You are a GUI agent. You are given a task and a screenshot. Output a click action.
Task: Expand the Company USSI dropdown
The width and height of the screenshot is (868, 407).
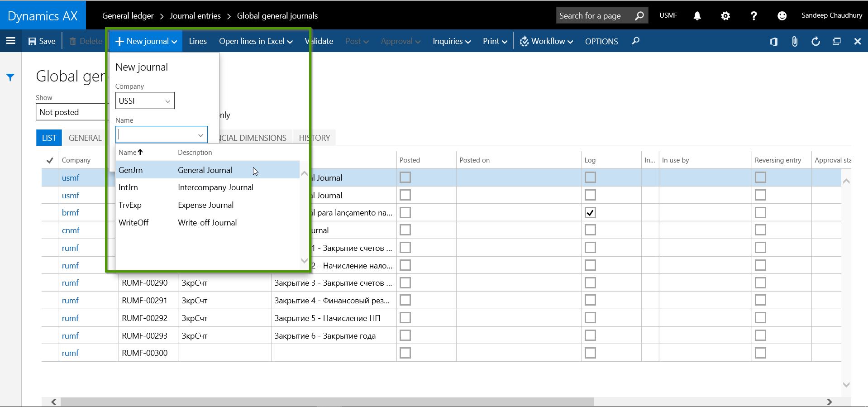[167, 101]
